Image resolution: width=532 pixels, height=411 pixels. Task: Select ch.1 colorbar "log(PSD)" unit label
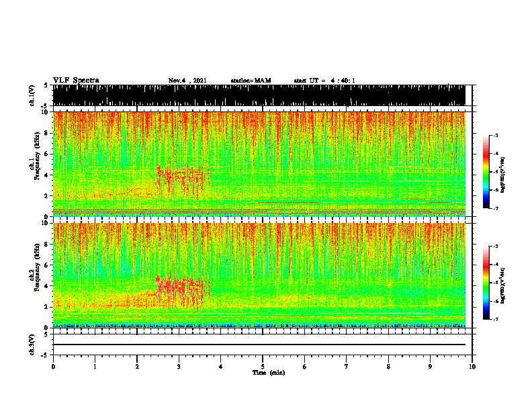(x=503, y=175)
